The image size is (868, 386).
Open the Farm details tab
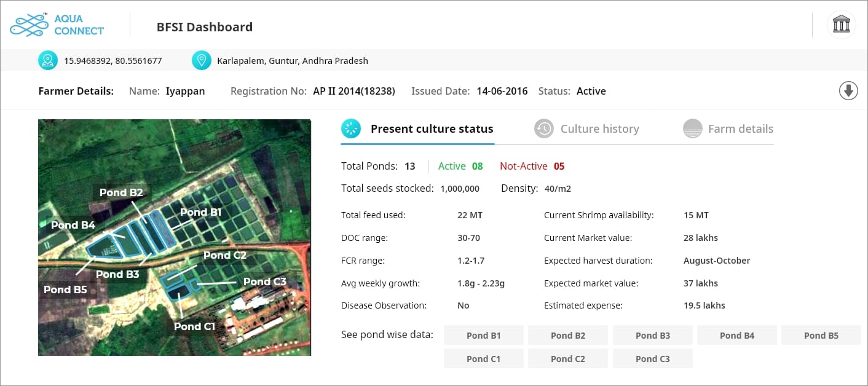pos(740,129)
